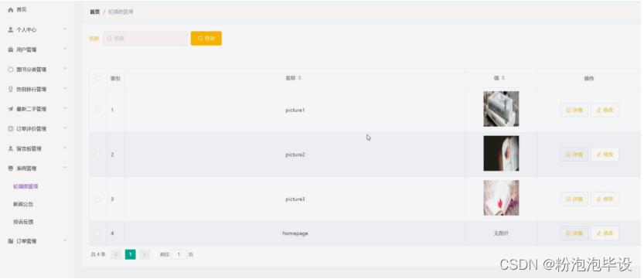Open the 新闻公告 submenu item
Viewport: 644px width, 279px height.
pyautogui.click(x=23, y=204)
